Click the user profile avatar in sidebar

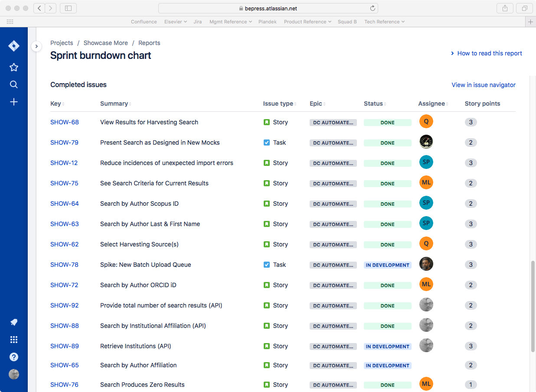14,374
